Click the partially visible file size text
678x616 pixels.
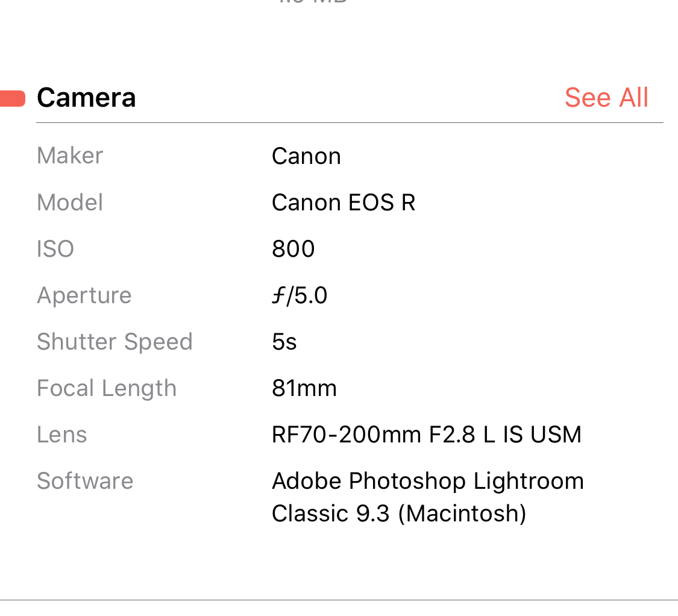313,2
